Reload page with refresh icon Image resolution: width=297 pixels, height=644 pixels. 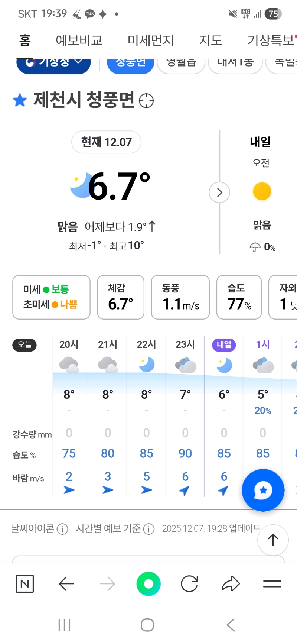tap(189, 583)
